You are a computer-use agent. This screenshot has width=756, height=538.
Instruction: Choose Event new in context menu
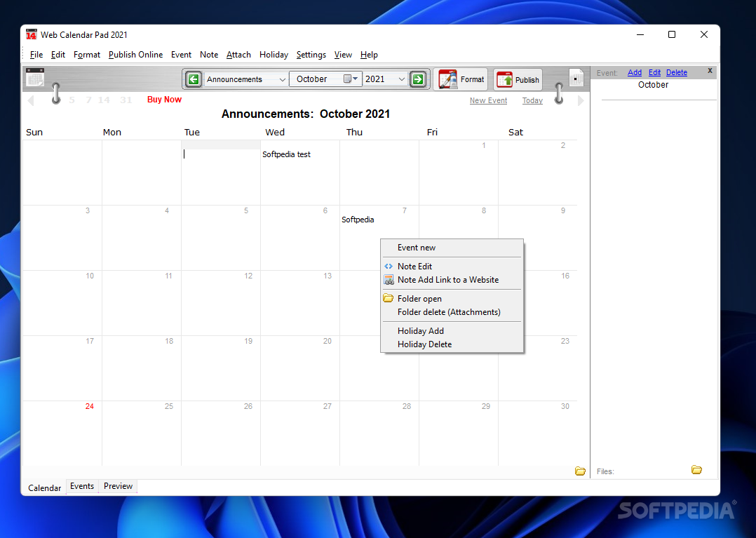(452, 248)
